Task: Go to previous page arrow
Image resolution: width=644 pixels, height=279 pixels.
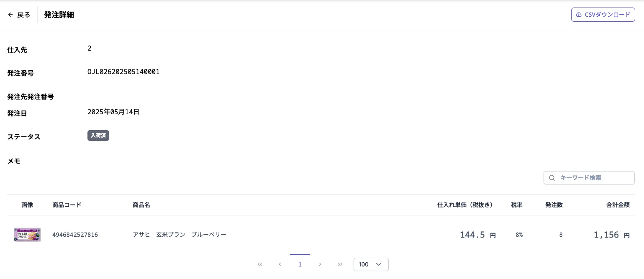Action: (x=280, y=264)
